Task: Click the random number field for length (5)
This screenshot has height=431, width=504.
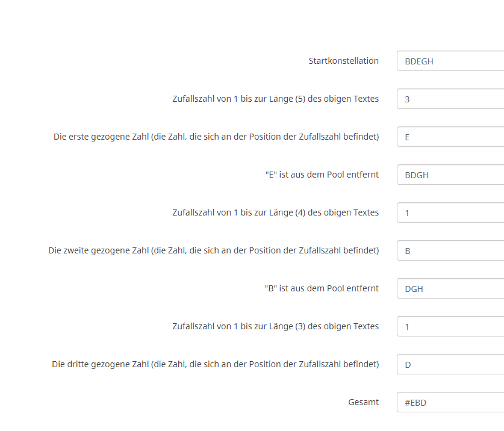Action: [x=450, y=99]
